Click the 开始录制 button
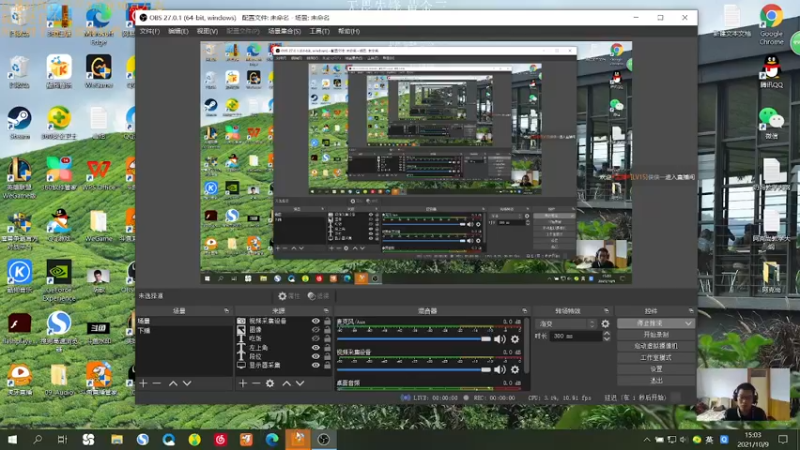 [656, 335]
